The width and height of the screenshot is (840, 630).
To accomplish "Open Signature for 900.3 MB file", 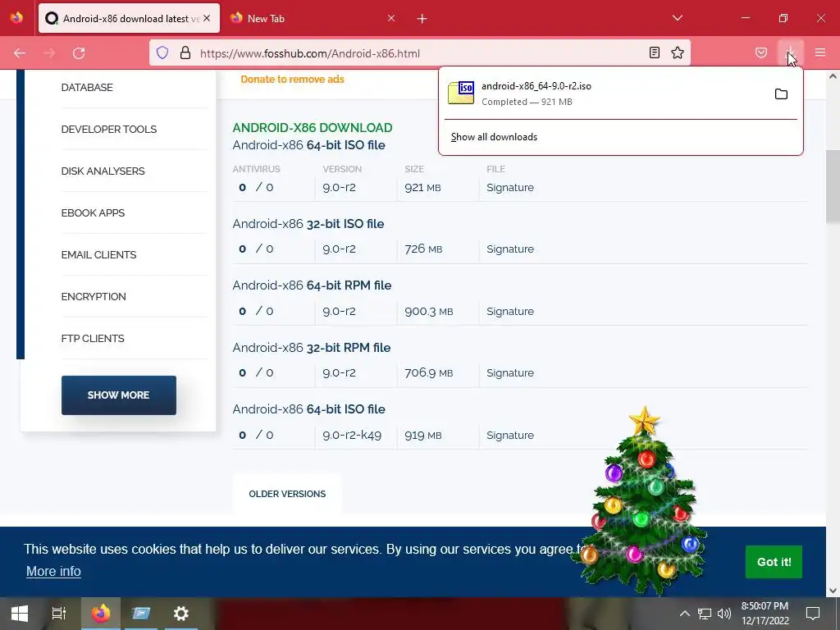I will pos(510,311).
